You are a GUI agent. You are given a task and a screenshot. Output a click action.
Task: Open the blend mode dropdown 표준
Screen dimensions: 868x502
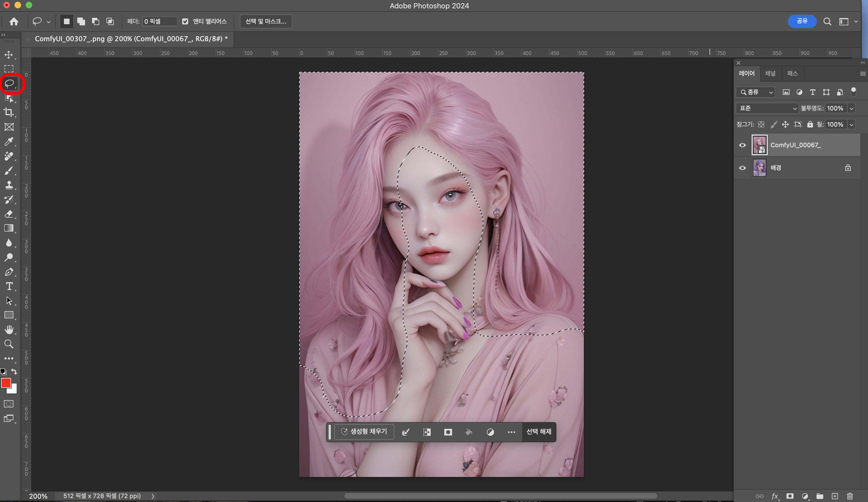[x=767, y=108]
